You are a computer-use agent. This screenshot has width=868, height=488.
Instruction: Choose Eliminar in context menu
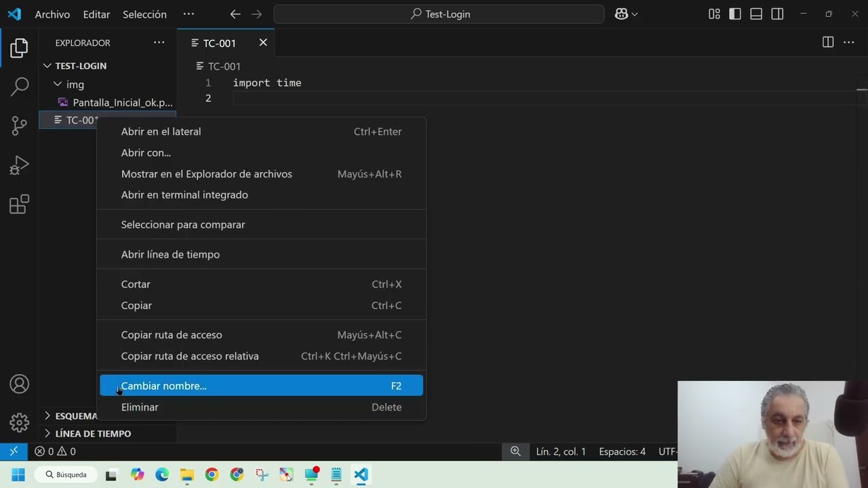[261, 407]
